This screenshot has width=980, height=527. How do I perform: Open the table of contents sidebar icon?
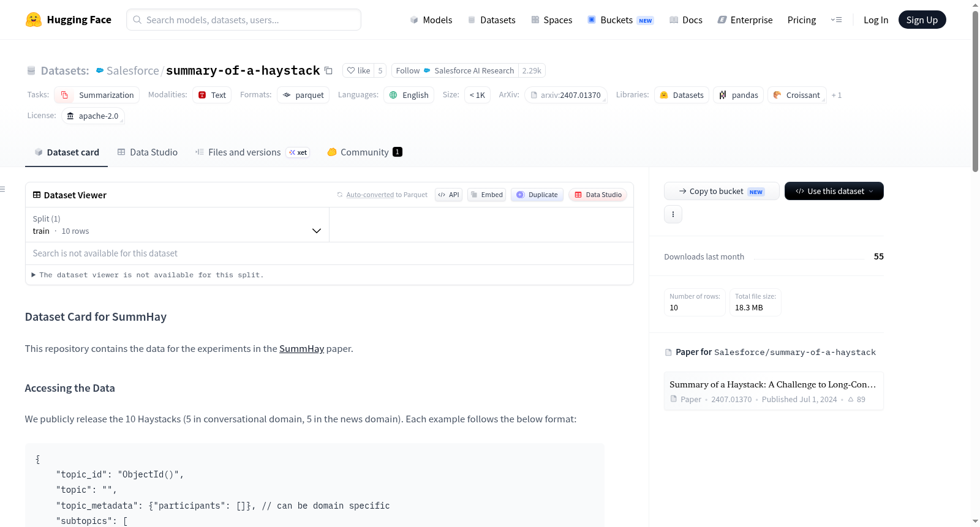(x=3, y=189)
